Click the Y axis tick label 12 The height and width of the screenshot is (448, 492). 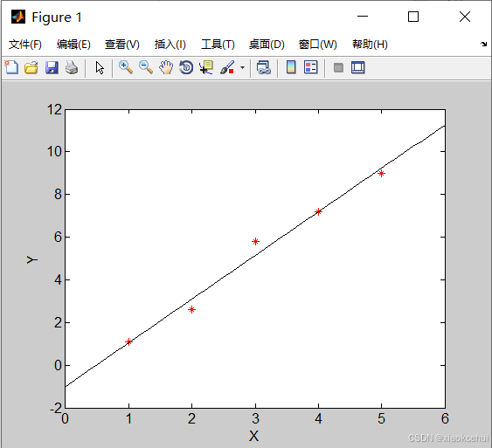pos(54,110)
